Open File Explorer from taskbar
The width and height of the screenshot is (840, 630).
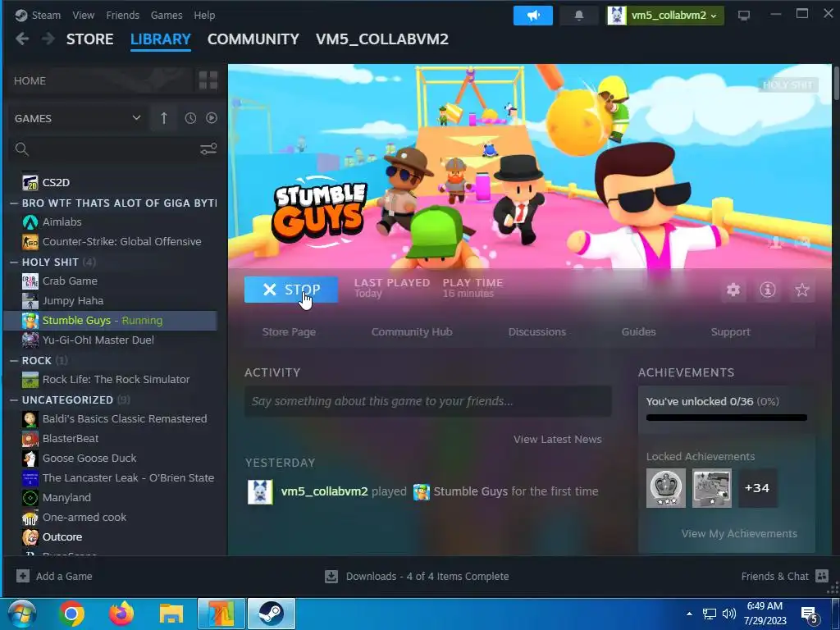(x=171, y=614)
